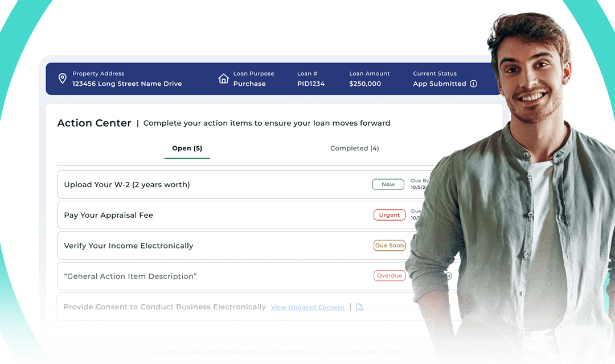Click the Property Address label
Image resolution: width=615 pixels, height=364 pixels.
pos(98,73)
